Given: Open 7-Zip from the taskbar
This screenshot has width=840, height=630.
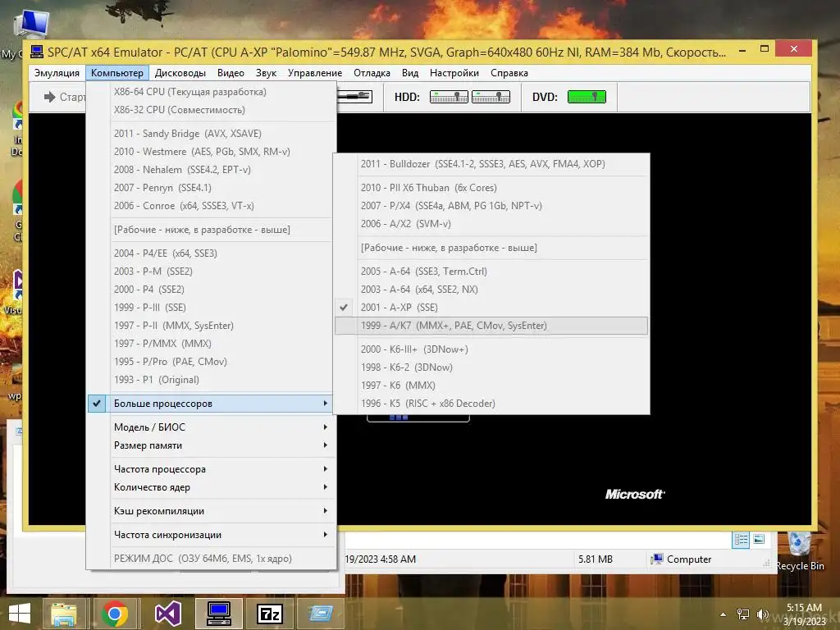Looking at the screenshot, I should click(269, 614).
